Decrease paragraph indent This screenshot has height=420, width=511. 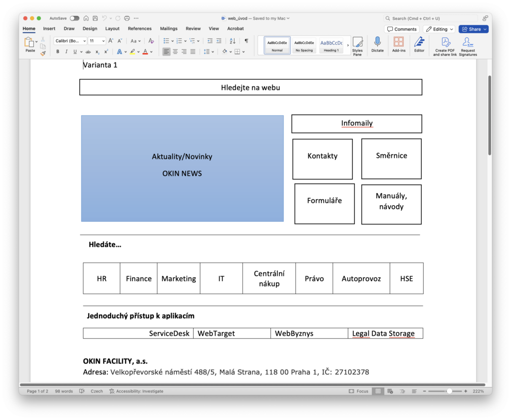[210, 41]
